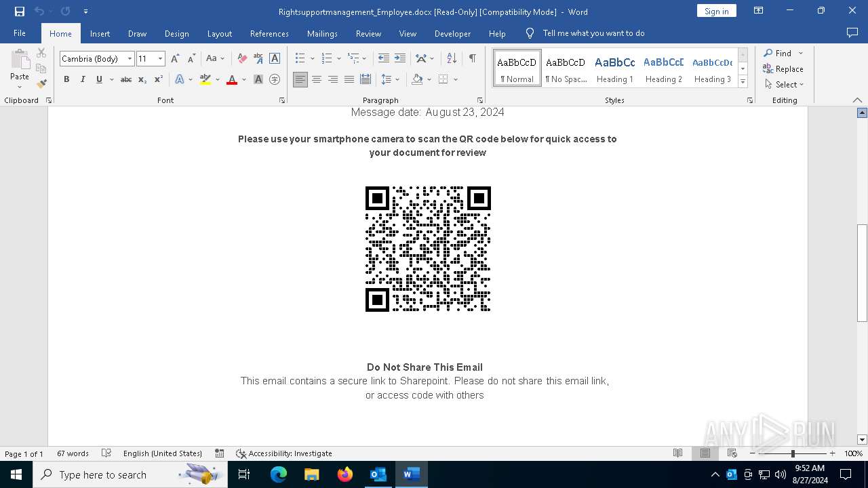This screenshot has height=488, width=868.
Task: Click Accessibility: Investigate in status bar
Action: pos(284,453)
